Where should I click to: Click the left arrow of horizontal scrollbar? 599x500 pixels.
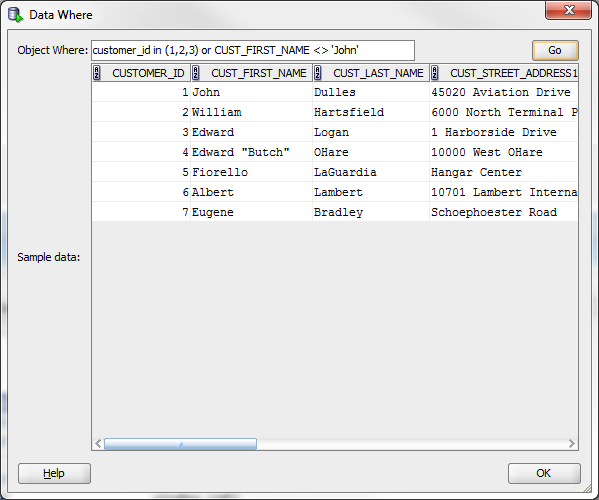(x=98, y=443)
